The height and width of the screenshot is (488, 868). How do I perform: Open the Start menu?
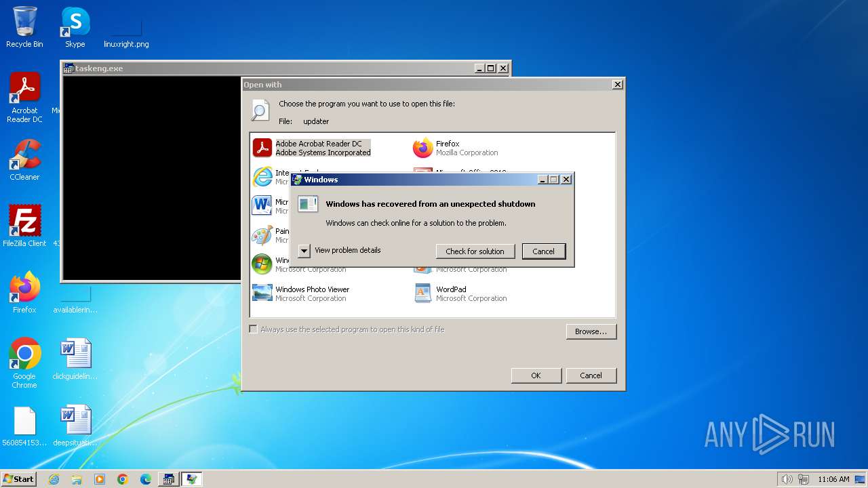tap(18, 479)
